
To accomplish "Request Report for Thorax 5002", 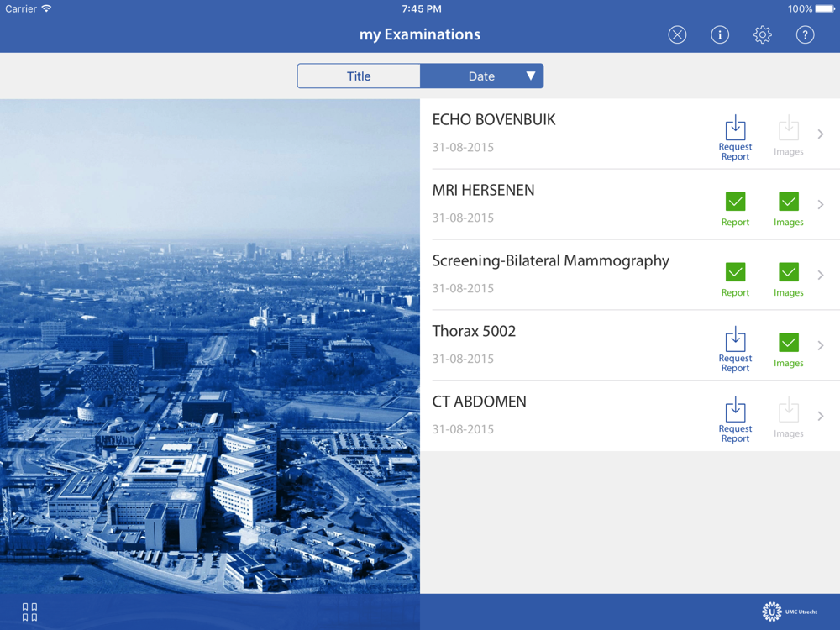I will 735,349.
